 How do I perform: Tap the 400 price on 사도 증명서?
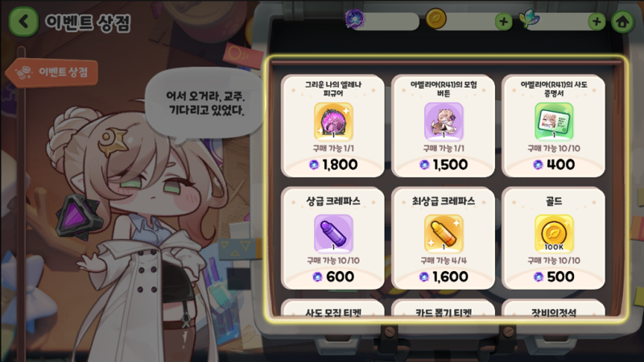click(x=554, y=165)
